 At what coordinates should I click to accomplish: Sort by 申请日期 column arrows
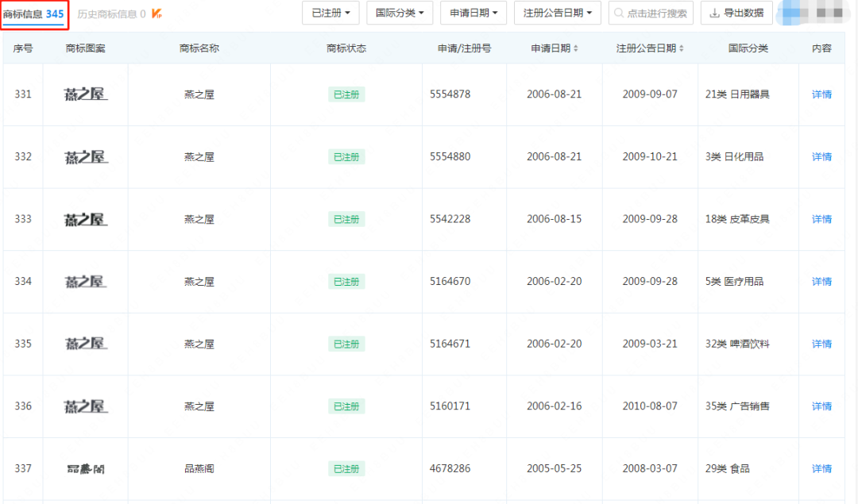576,48
